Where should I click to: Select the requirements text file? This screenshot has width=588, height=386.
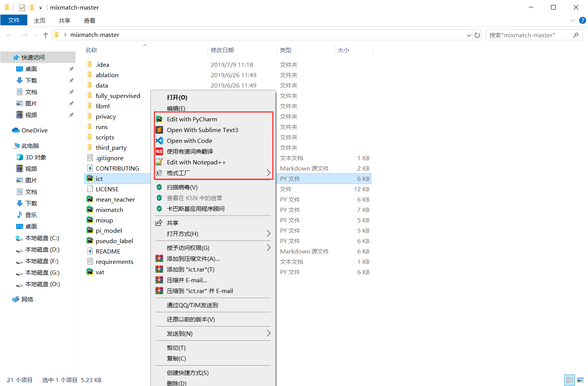(115, 262)
